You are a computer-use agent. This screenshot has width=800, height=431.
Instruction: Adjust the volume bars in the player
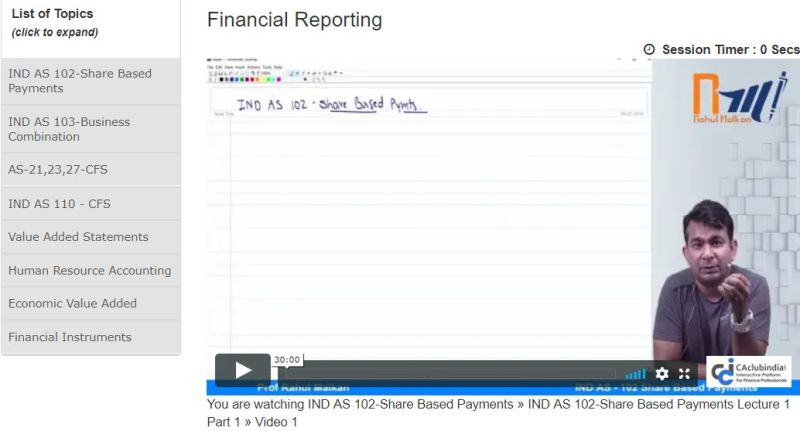[x=635, y=374]
